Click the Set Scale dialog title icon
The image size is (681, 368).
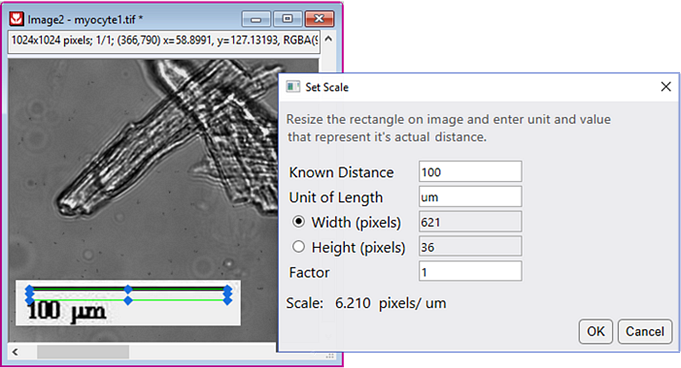point(293,86)
